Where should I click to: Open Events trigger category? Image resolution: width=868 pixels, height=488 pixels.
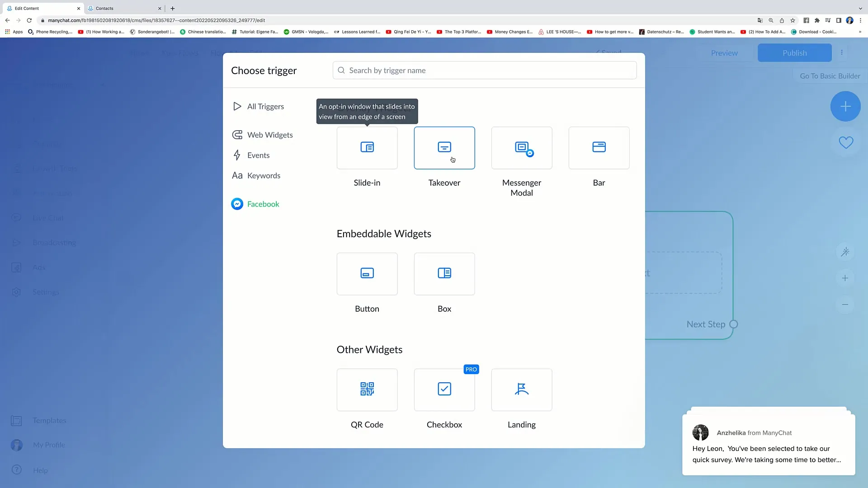pyautogui.click(x=251, y=155)
